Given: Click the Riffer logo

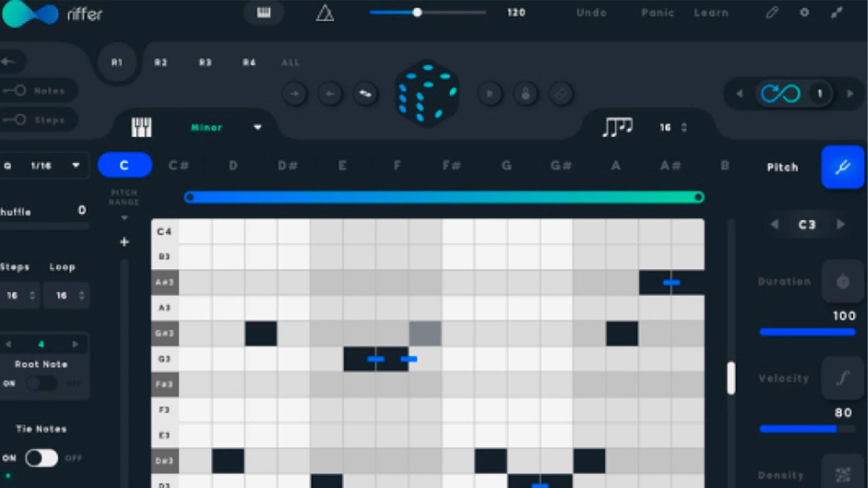Looking at the screenshot, I should tap(52, 14).
